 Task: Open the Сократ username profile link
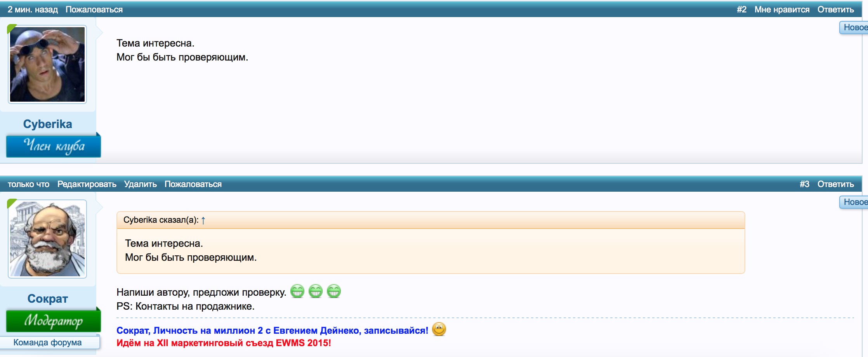pos(48,299)
